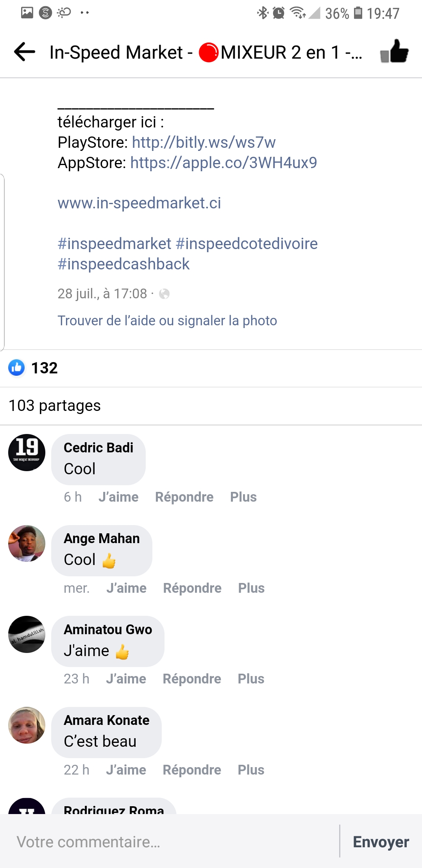The height and width of the screenshot is (868, 422).
Task: Focus the Votre commentaire input field
Action: pyautogui.click(x=168, y=842)
